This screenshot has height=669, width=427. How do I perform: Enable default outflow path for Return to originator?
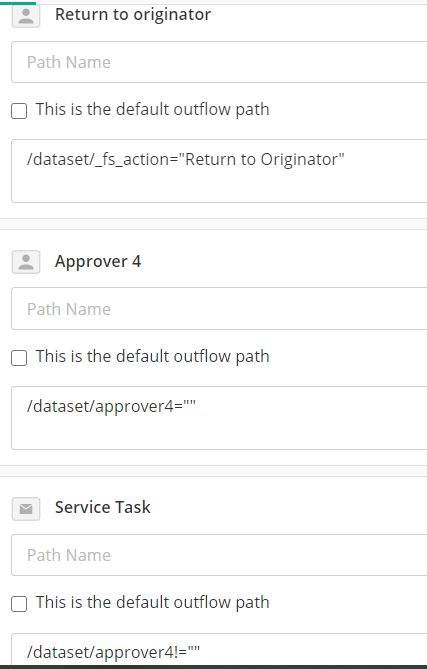(x=19, y=111)
